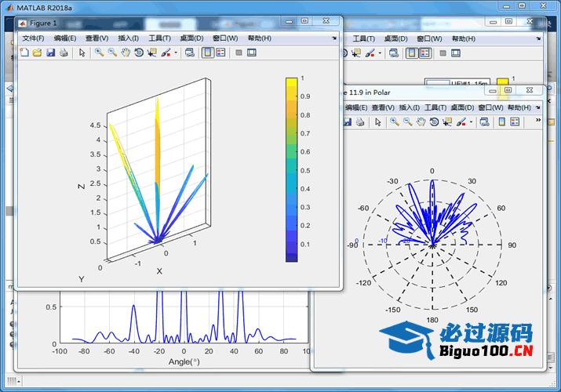Select Zoom Out tool in Figure 1 toolbar
Image resolution: width=561 pixels, height=392 pixels.
point(112,53)
